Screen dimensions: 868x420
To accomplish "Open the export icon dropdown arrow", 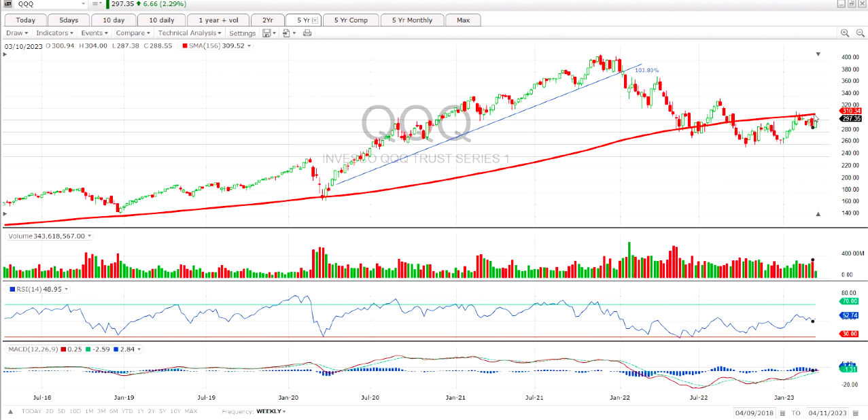I will tap(294, 33).
